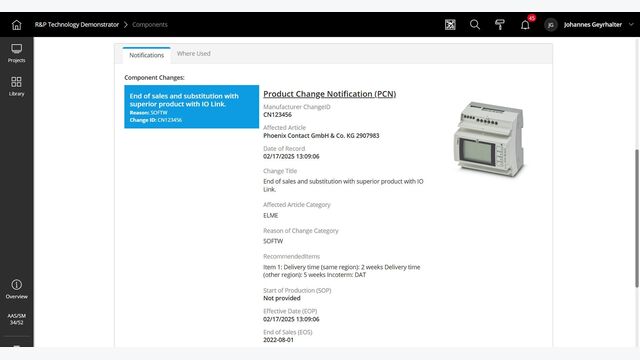Click the paint roller theme icon
640x360 pixels.
[x=500, y=25]
